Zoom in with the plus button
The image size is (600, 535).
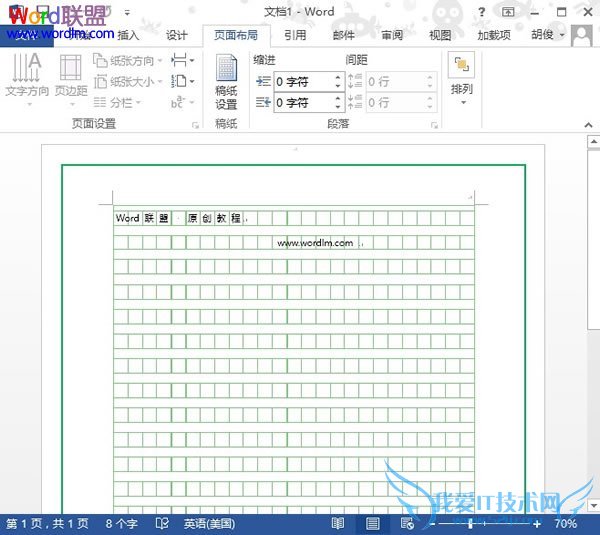point(537,524)
